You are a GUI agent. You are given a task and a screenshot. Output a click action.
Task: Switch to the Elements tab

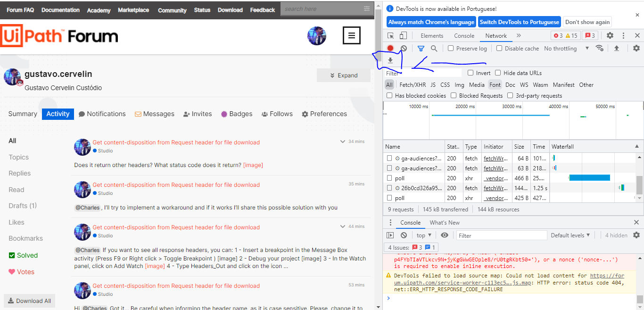[431, 35]
